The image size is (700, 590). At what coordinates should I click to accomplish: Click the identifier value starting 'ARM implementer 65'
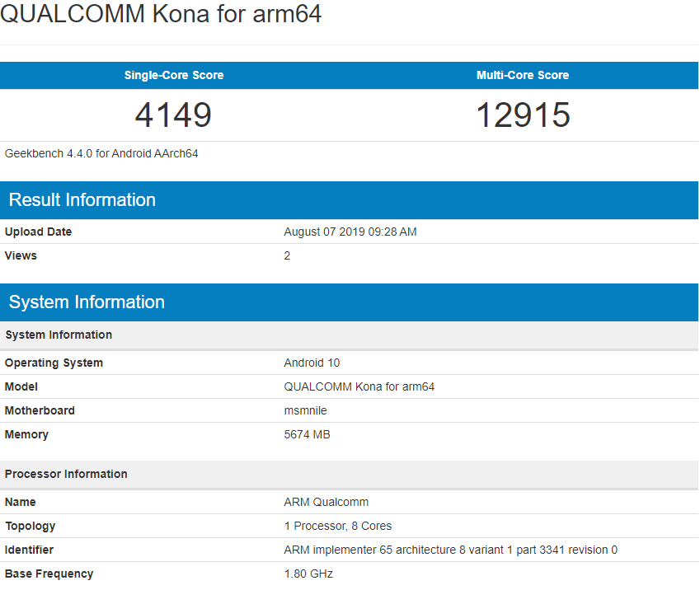tap(450, 550)
